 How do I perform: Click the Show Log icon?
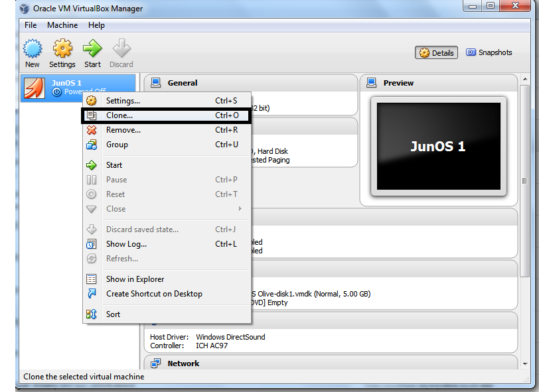(x=92, y=244)
